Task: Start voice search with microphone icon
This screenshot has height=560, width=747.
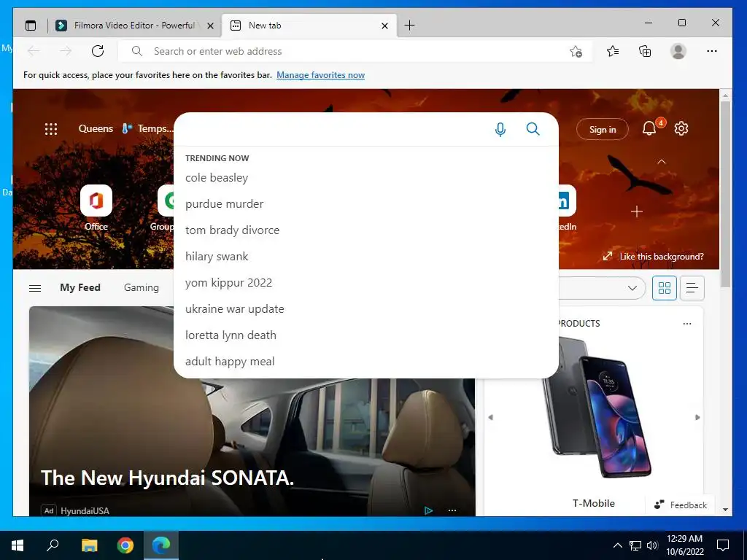Action: click(x=500, y=129)
